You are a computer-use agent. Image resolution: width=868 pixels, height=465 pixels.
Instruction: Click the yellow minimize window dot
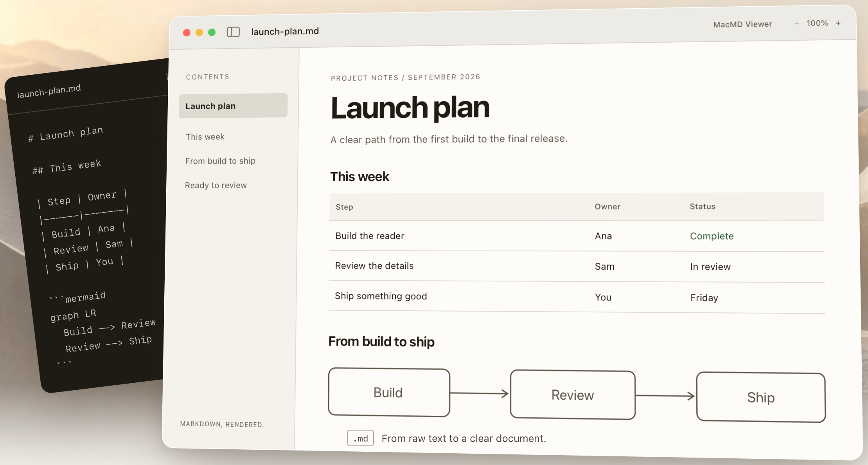[x=199, y=32]
